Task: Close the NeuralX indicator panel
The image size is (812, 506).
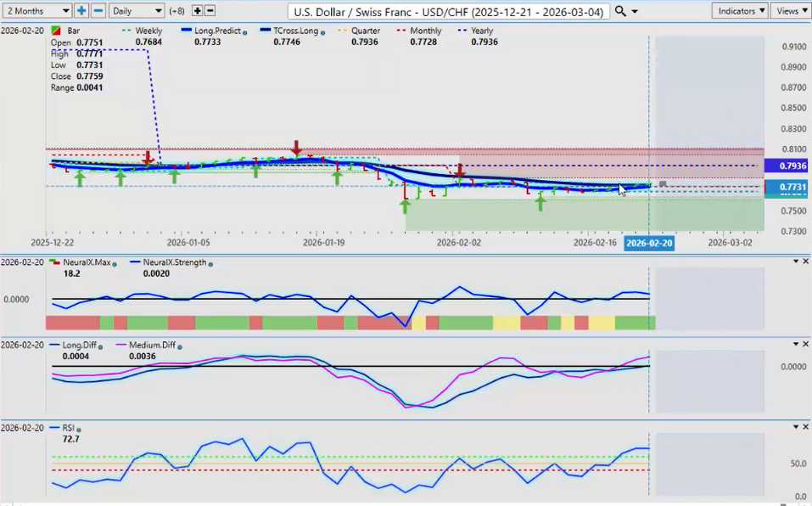Action: [805, 261]
